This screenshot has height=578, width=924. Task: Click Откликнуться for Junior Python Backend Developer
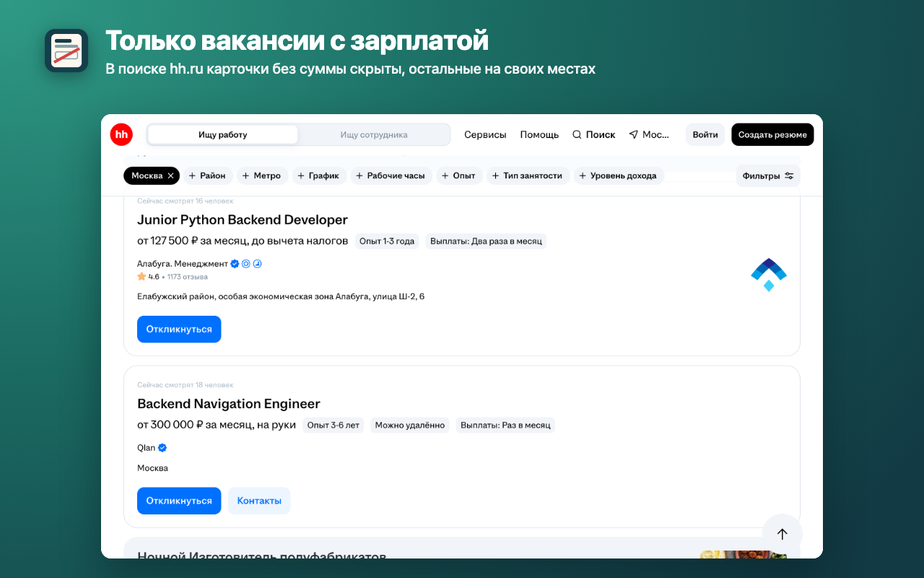179,329
